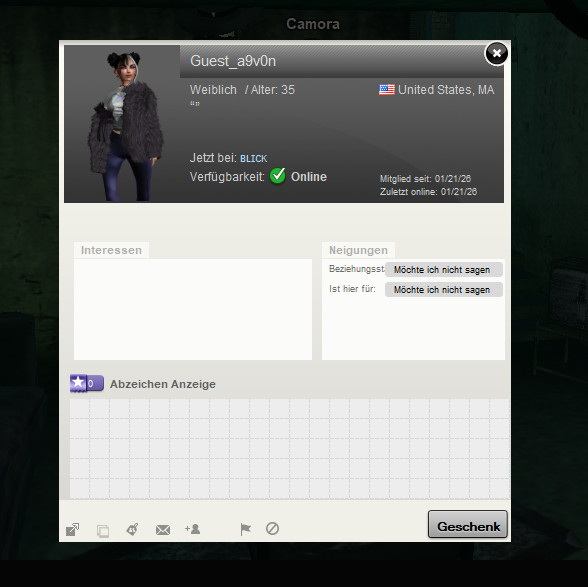Send message using the envelope icon
588x587 pixels.
(163, 530)
